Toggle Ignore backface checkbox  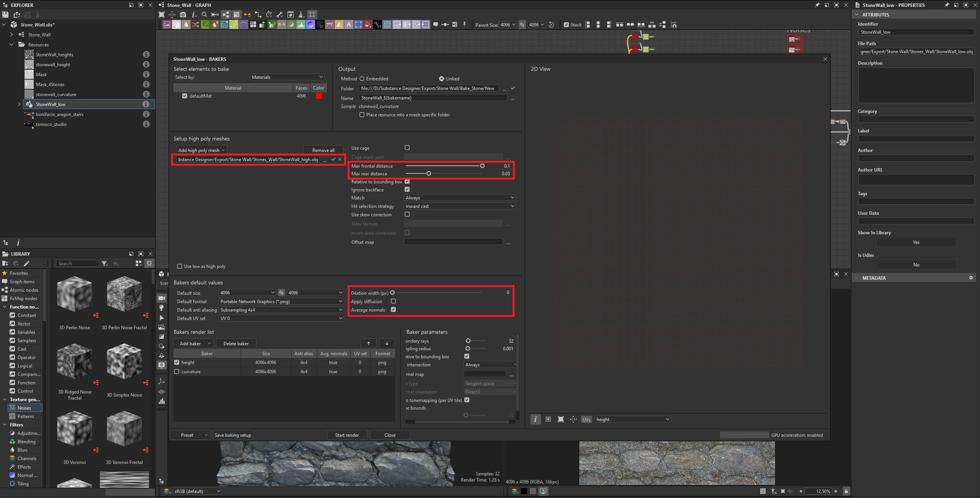(x=407, y=189)
